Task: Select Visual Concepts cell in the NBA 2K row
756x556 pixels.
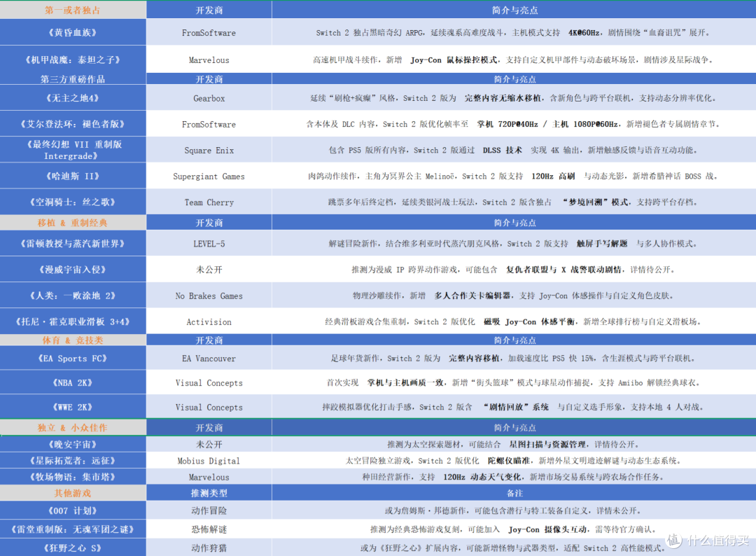Action: (209, 382)
